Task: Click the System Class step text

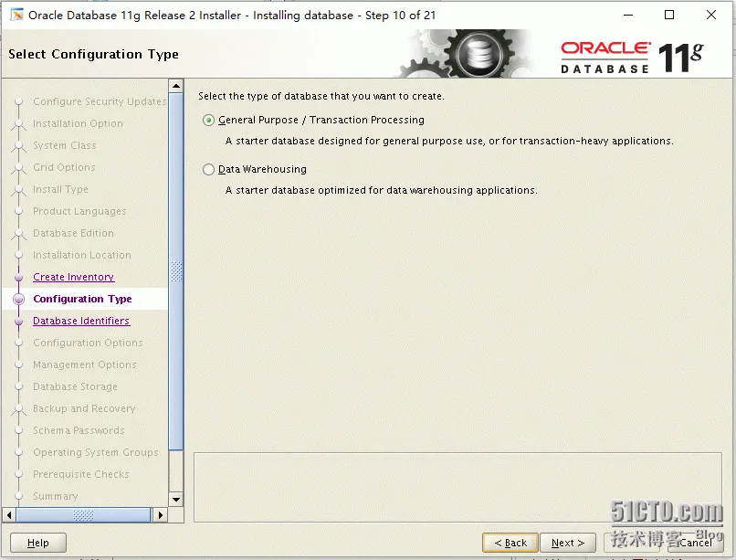Action: tap(64, 145)
